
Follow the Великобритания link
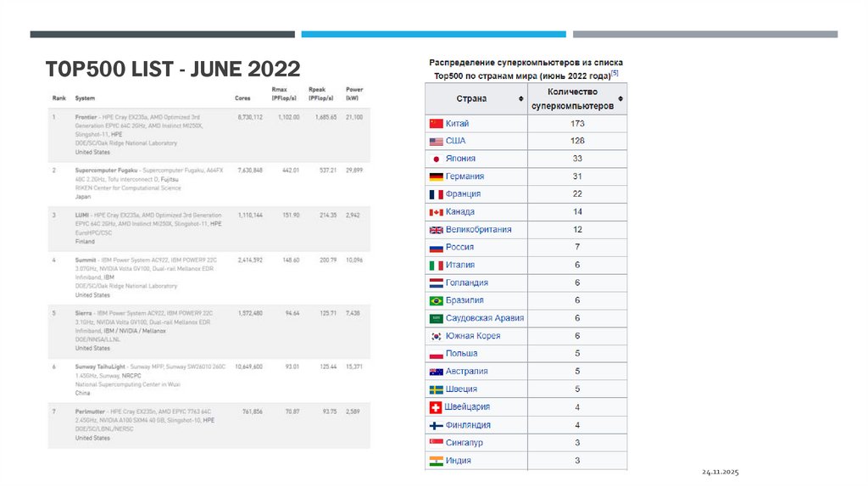(x=479, y=229)
